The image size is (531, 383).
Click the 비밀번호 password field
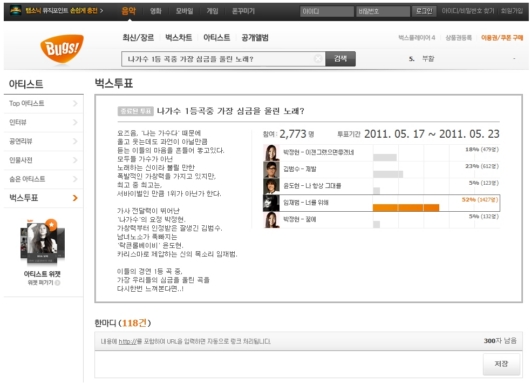click(x=383, y=11)
